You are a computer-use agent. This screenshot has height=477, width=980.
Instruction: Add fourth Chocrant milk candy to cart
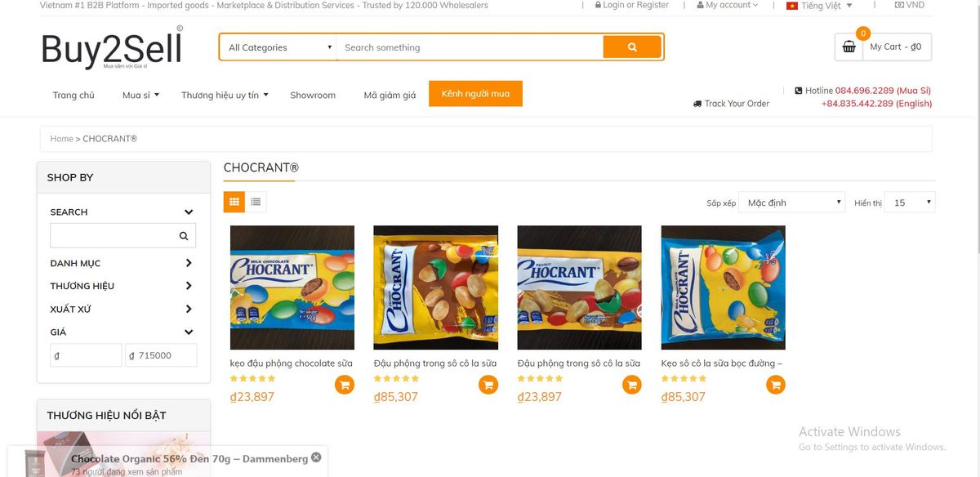[x=776, y=385]
